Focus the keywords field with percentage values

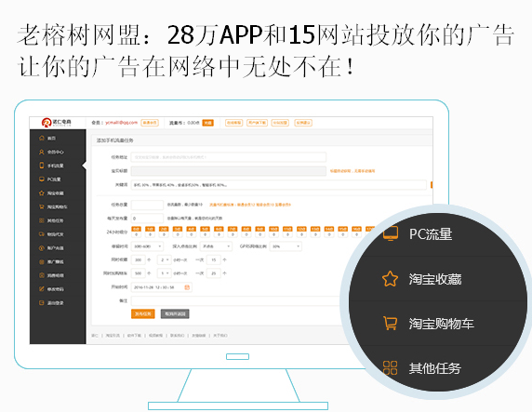coord(278,185)
